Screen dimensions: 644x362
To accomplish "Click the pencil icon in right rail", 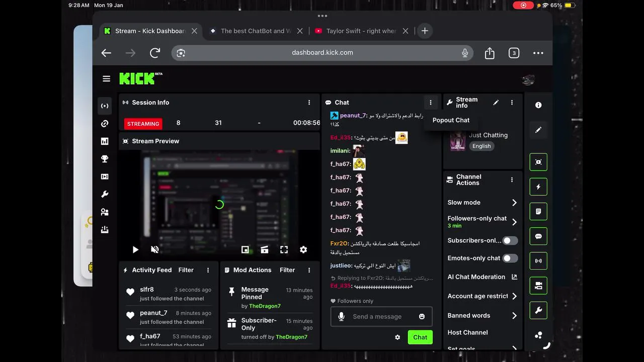I will [538, 130].
